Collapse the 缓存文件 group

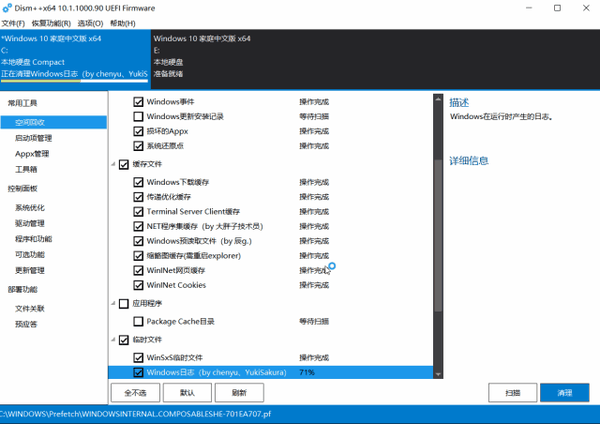[113, 165]
